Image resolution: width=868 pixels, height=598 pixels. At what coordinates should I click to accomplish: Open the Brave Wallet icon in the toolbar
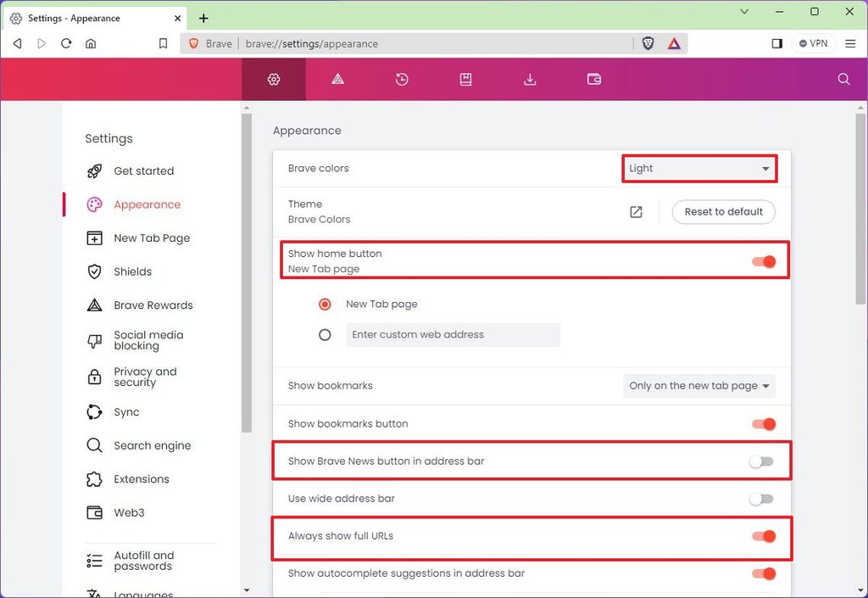[x=593, y=79]
